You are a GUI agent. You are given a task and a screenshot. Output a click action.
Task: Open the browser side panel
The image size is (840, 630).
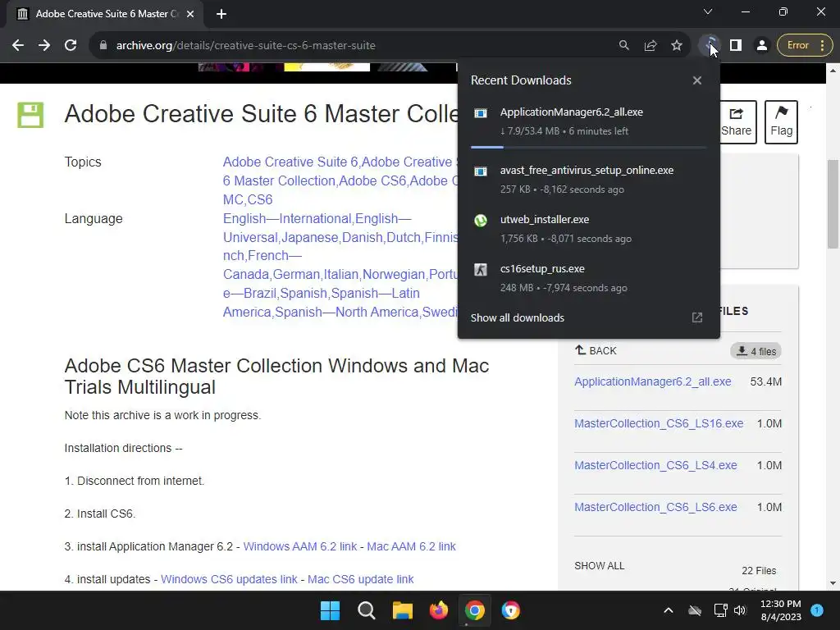click(x=736, y=46)
